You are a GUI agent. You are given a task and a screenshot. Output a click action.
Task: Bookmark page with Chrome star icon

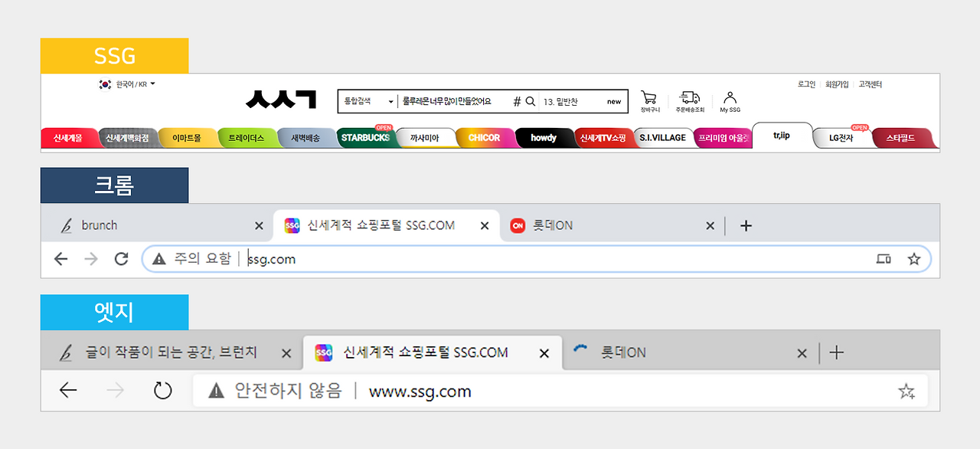tap(913, 259)
